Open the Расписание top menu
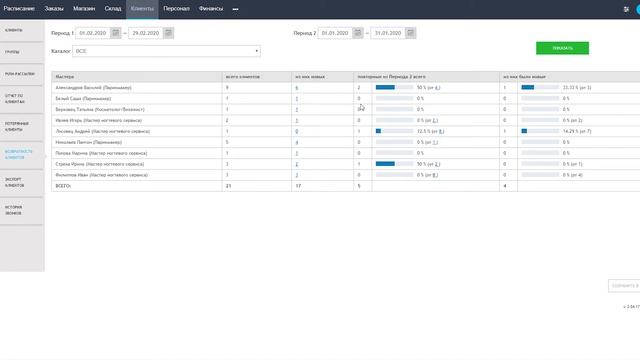The height and width of the screenshot is (360, 640). pyautogui.click(x=19, y=9)
